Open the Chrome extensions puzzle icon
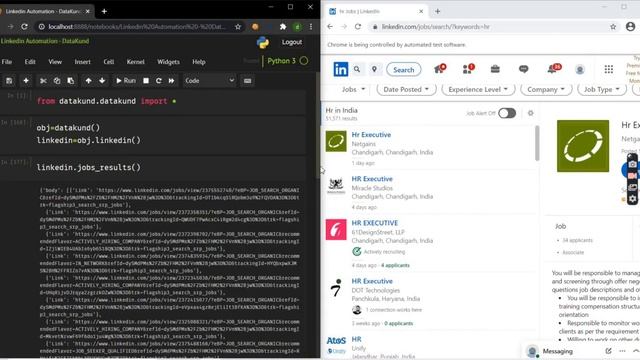Screen dimensions: 640x360 (x=283, y=27)
